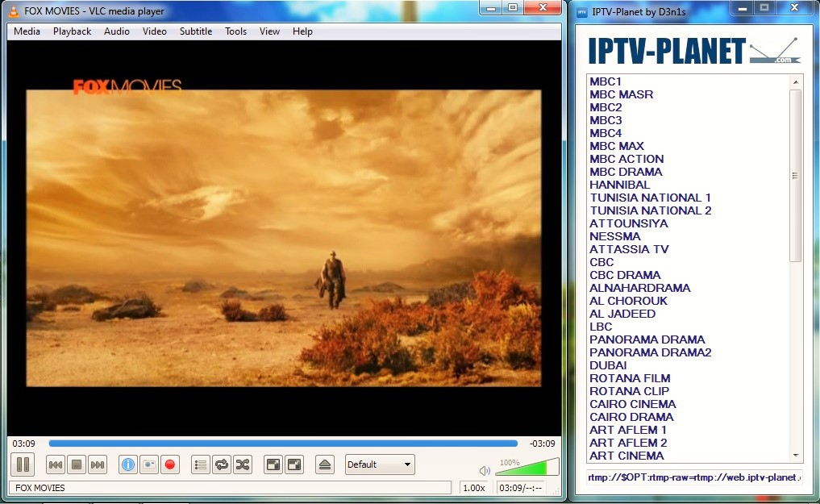This screenshot has height=504, width=820.
Task: Select ALNAHARDRAMA channel
Action: tap(640, 288)
